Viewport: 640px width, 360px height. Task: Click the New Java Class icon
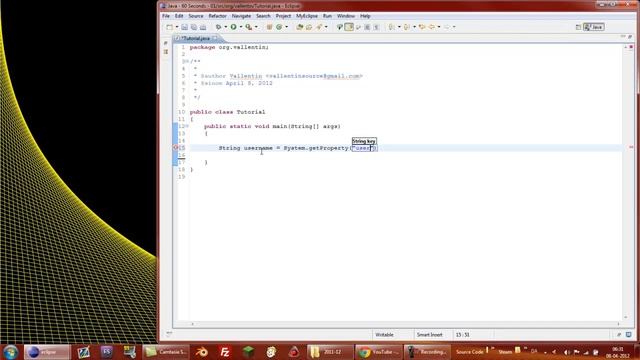(279, 27)
